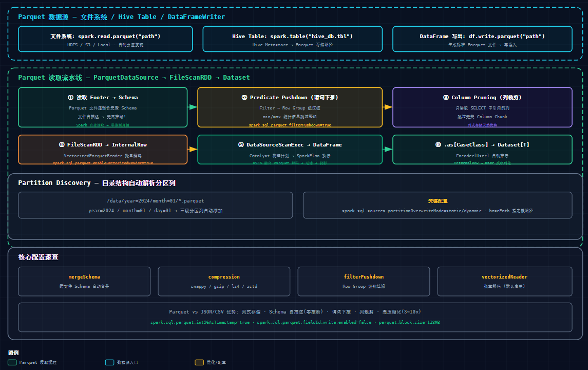Click 'Hive Metastore → Parquet 存储路径' caption
Viewport: 588px width, 370px height.
point(293,45)
